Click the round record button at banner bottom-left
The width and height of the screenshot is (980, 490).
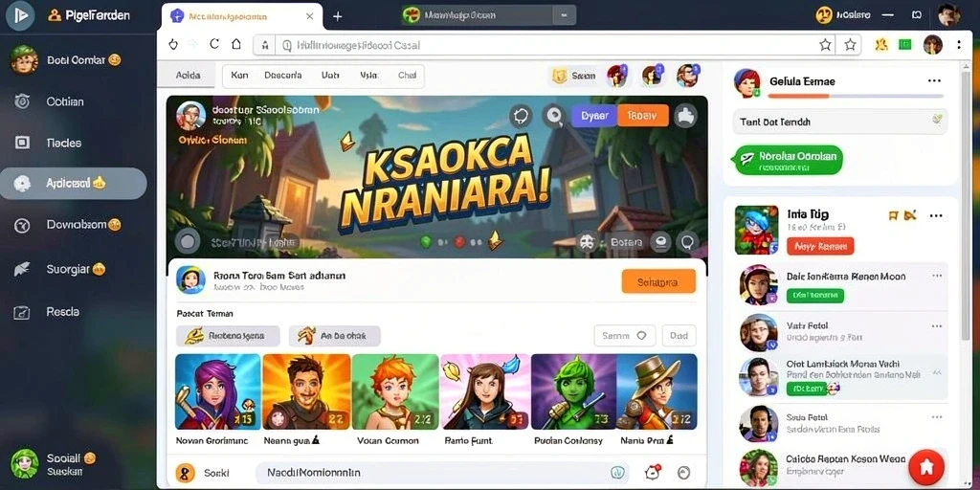(x=187, y=241)
